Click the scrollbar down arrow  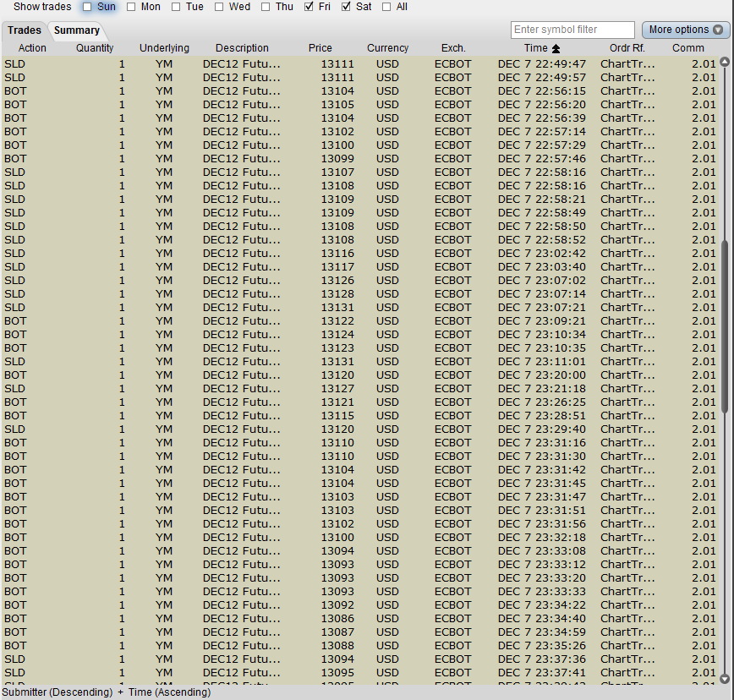tap(725, 679)
